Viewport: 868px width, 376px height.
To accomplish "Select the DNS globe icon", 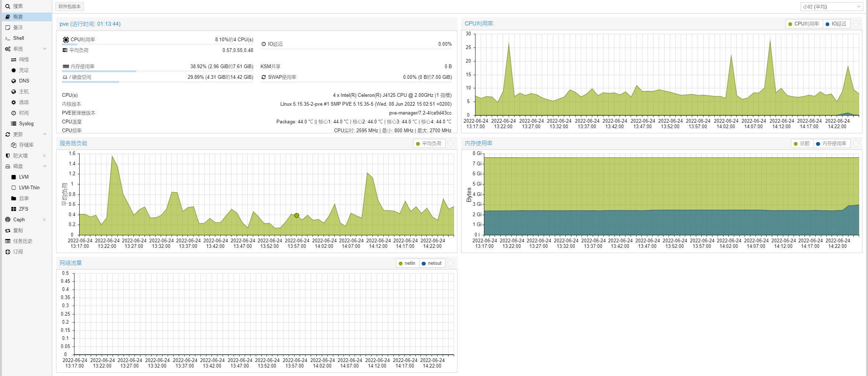I will (14, 81).
